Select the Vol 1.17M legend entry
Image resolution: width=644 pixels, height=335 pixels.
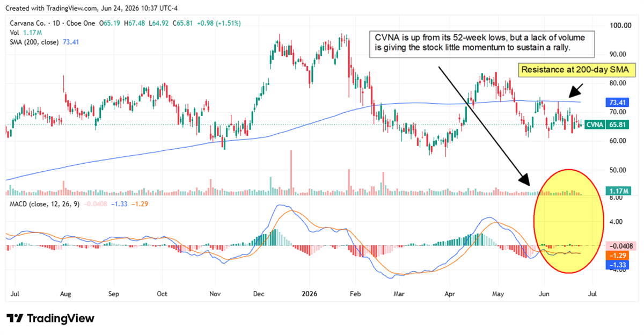[x=25, y=33]
